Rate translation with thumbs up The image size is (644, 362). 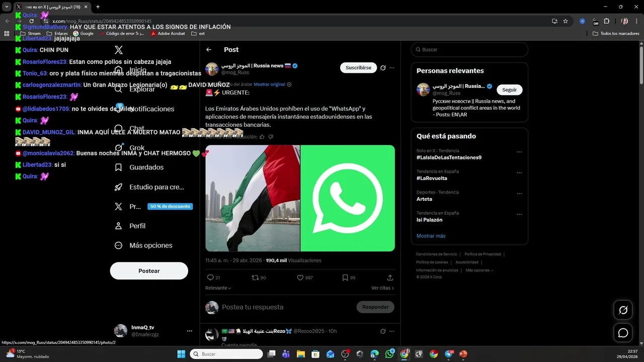262,137
